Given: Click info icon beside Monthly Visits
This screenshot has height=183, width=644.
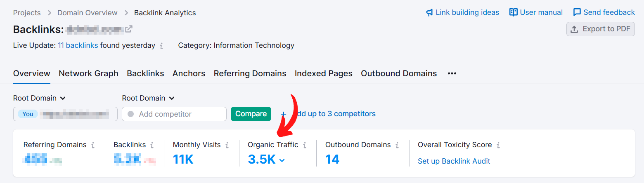Looking at the screenshot, I should 227,145.
